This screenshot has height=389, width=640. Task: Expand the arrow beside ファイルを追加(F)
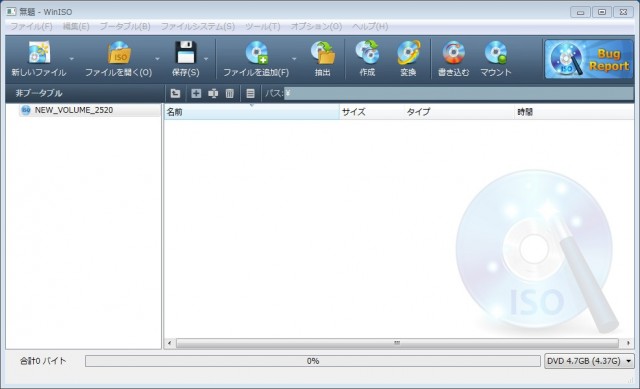click(x=294, y=59)
